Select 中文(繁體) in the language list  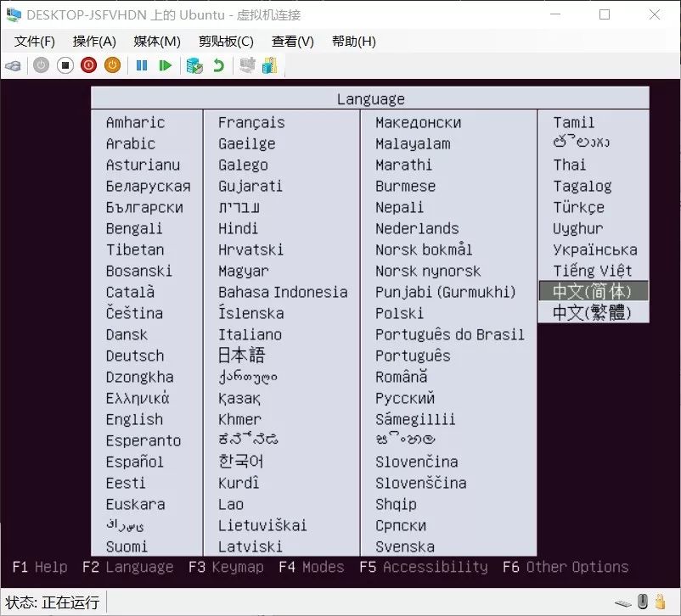coord(592,312)
